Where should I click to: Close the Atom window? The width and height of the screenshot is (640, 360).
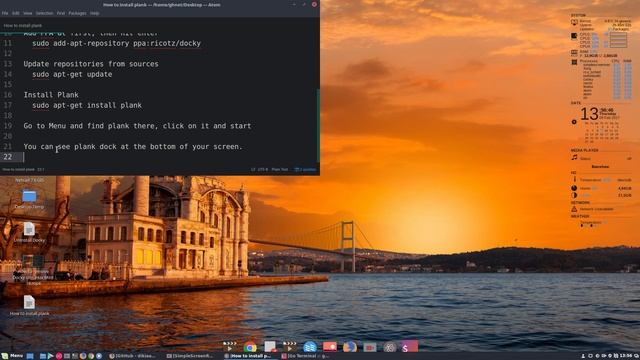click(x=314, y=4)
